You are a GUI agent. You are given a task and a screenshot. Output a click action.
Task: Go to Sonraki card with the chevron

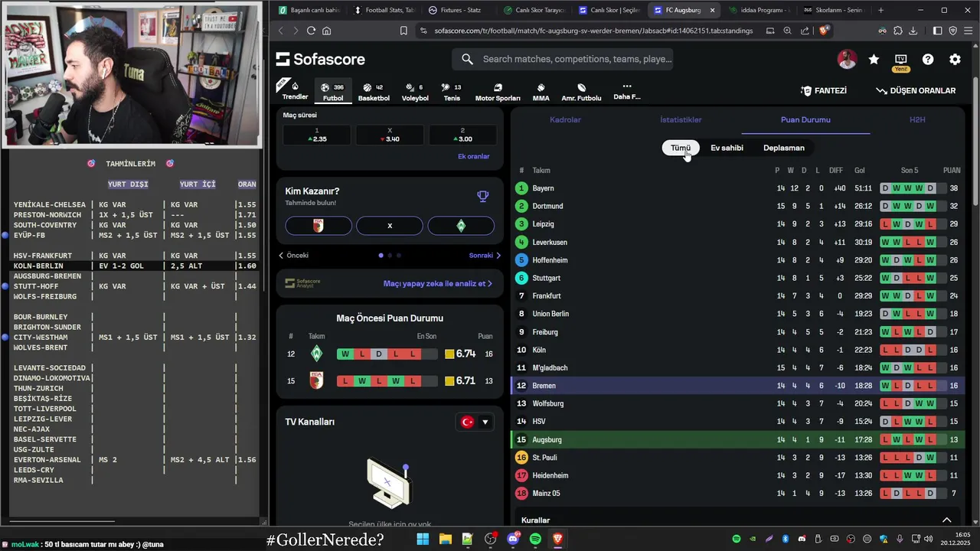coord(485,256)
